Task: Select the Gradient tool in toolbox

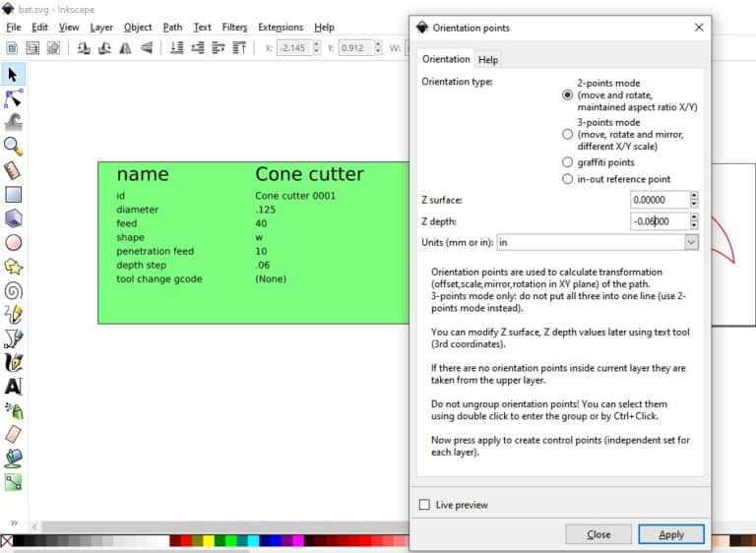Action: coord(13,482)
